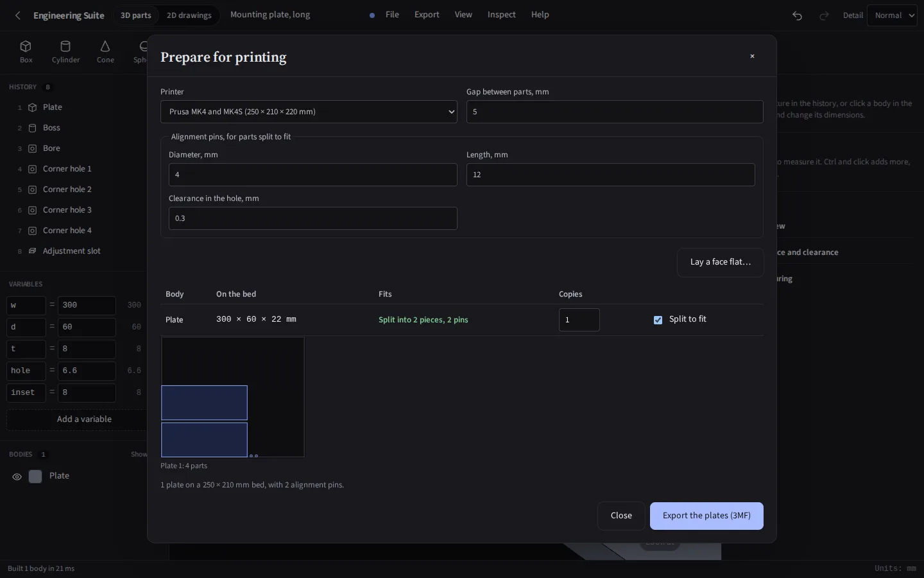The width and height of the screenshot is (924, 578).
Task: Click the Plate body color swatch
Action: (35, 477)
